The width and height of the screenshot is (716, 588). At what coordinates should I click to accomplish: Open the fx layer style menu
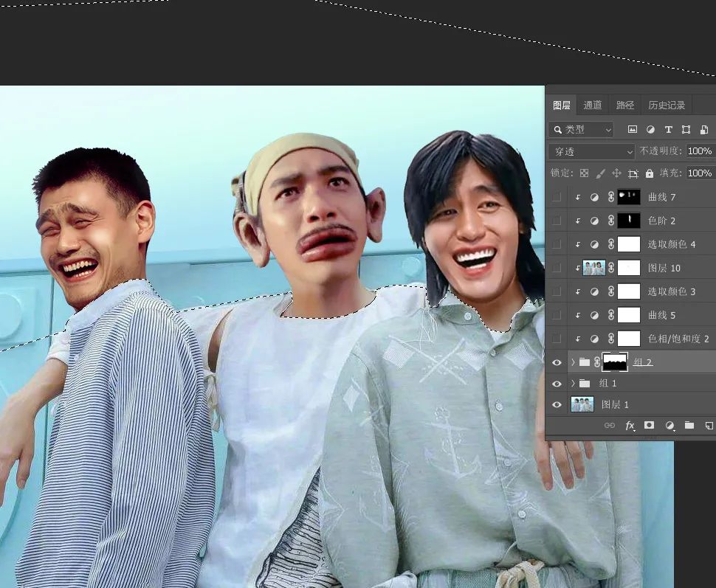(x=630, y=426)
